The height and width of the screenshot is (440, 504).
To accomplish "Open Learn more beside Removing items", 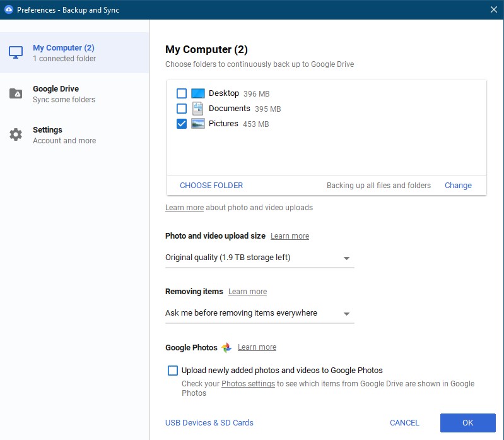I will click(247, 292).
